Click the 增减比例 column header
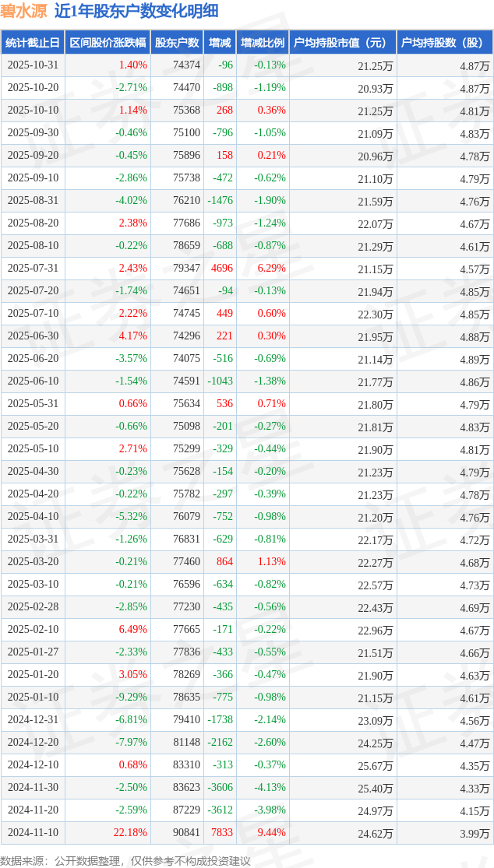This screenshot has width=494, height=868. [262, 43]
